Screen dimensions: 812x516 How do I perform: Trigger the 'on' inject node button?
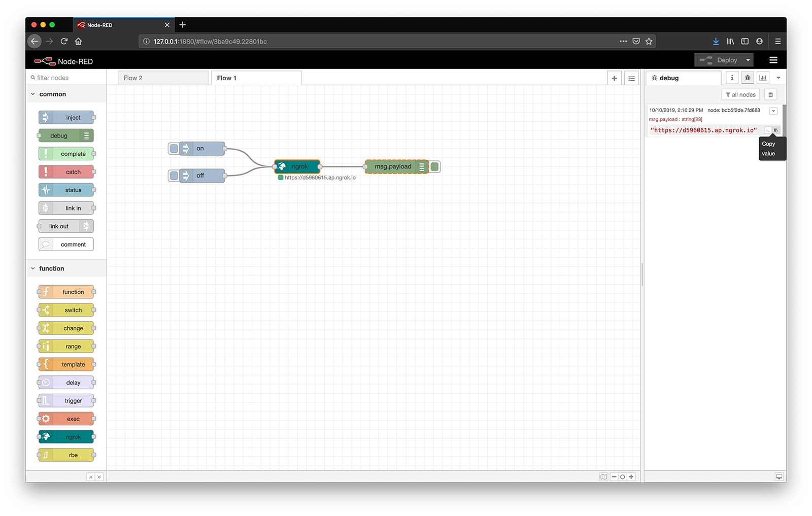[174, 149]
